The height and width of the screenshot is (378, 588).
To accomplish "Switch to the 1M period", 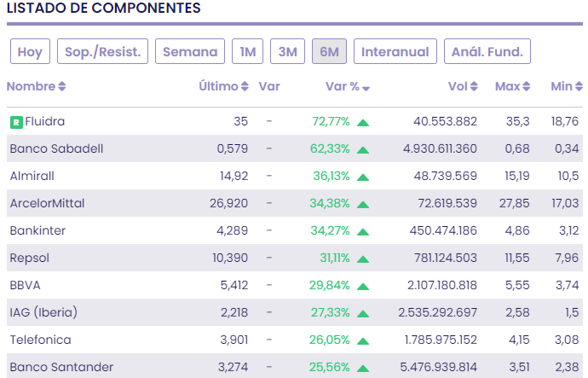I will [247, 51].
